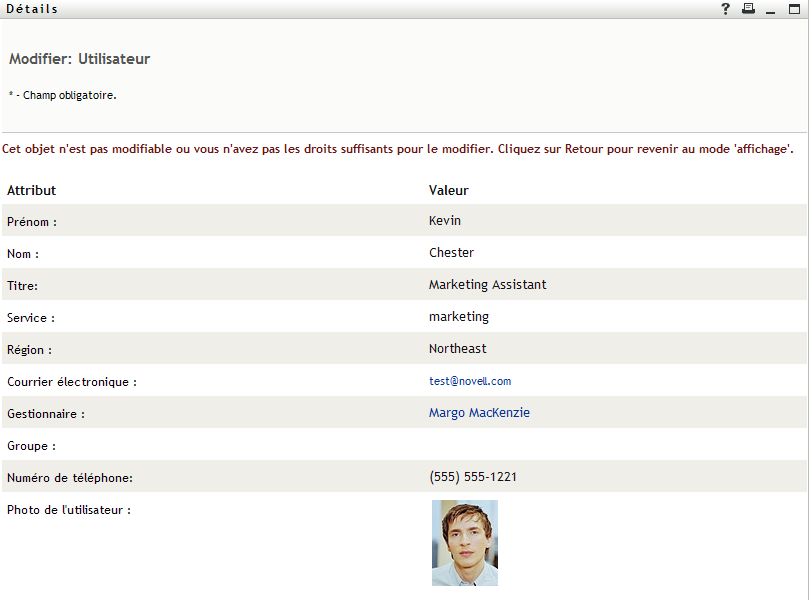Select the Prénom value Kevin
810x600 pixels.
445,221
